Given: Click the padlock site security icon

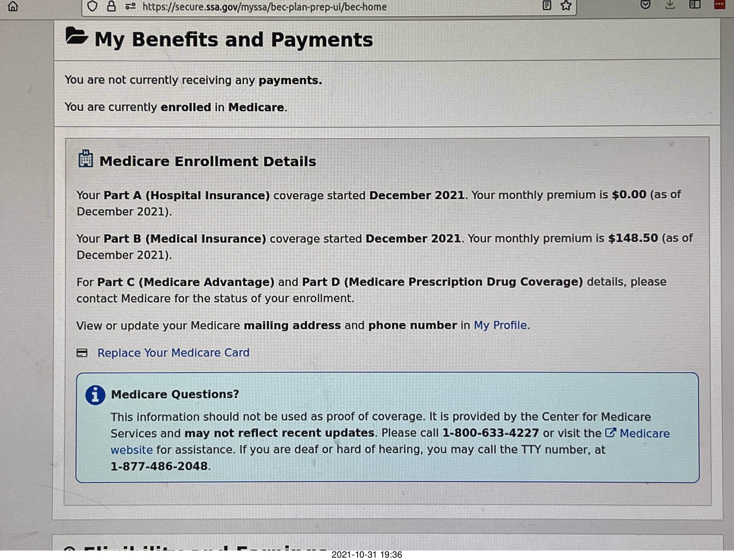Looking at the screenshot, I should (111, 6).
